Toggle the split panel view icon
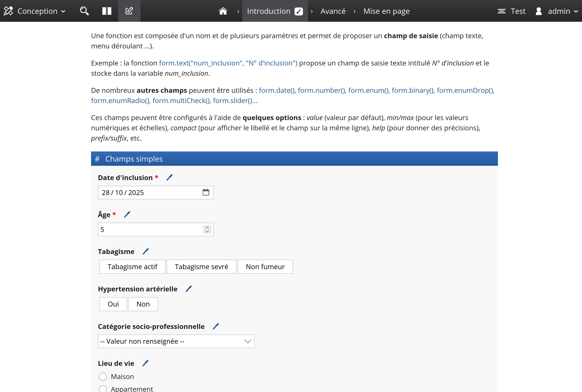The width and height of the screenshot is (582, 392). pos(107,11)
